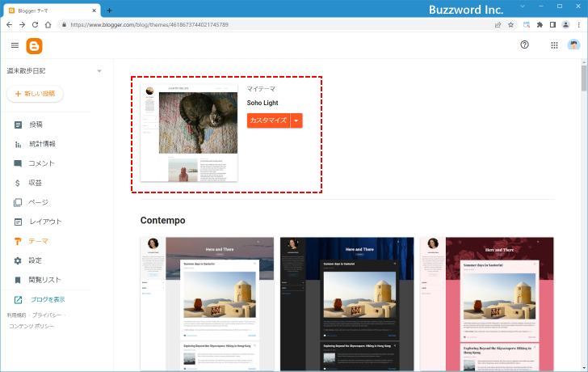This screenshot has width=588, height=372.
Task: Open the account avatar in Blogger header
Action: 573,45
